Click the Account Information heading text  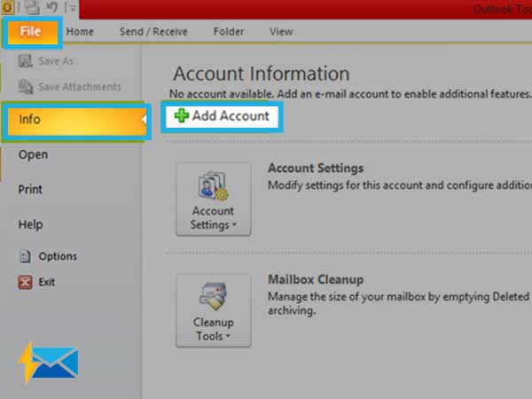tap(262, 74)
